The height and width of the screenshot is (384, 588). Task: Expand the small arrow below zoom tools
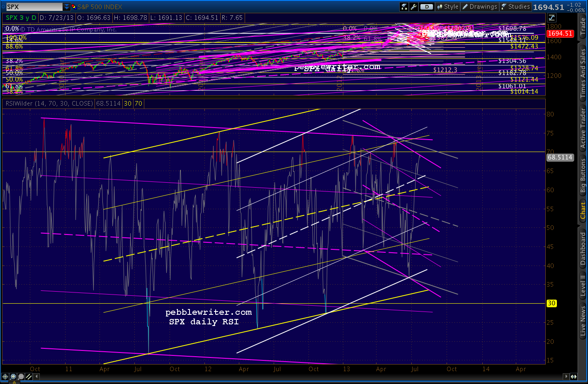click(15, 382)
